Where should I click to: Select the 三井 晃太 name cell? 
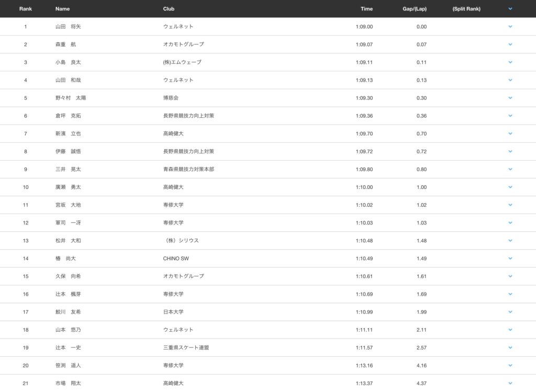point(68,169)
